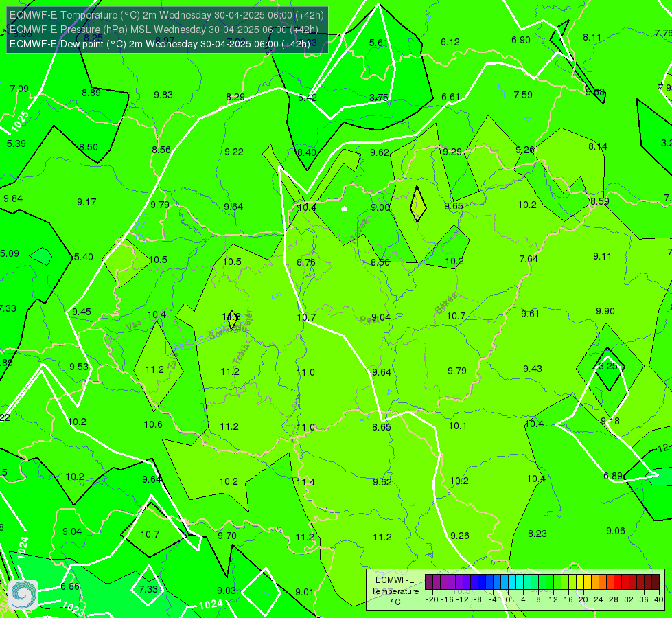Click the dew point value '8.11'
The image size is (672, 618).
(x=592, y=38)
